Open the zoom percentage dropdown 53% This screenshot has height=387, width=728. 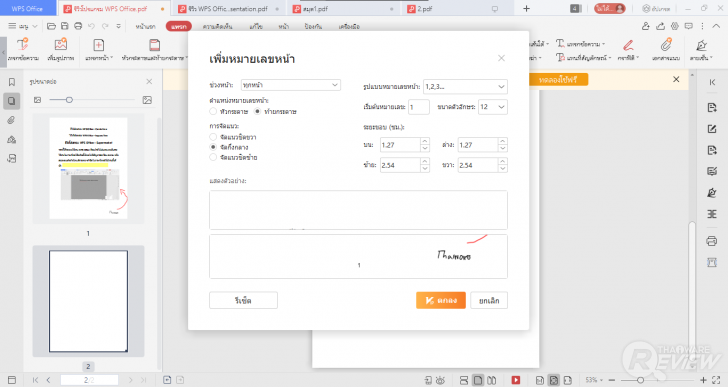594,380
